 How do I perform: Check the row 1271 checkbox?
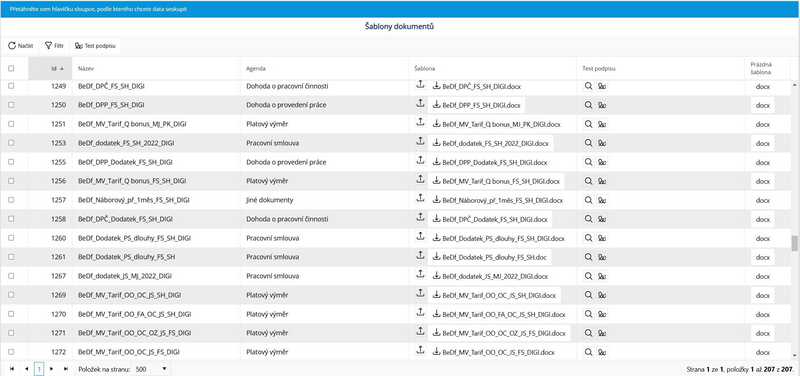pos(11,333)
